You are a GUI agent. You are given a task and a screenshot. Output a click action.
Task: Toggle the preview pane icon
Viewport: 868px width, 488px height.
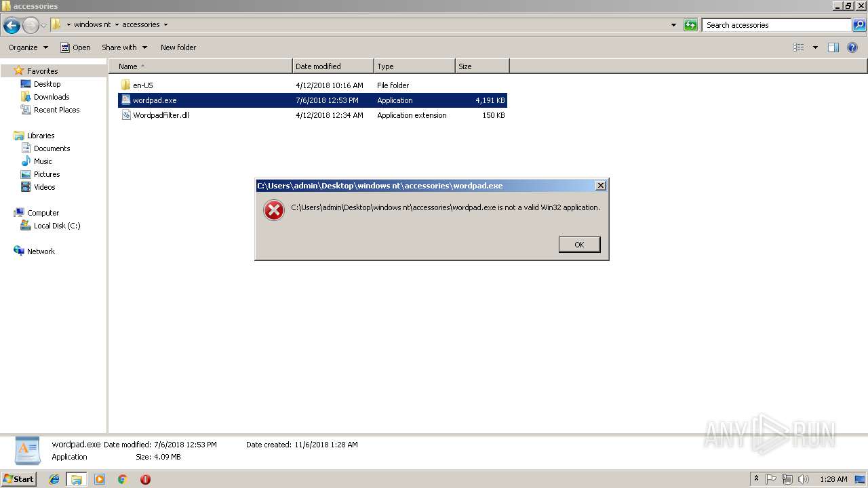tap(833, 47)
